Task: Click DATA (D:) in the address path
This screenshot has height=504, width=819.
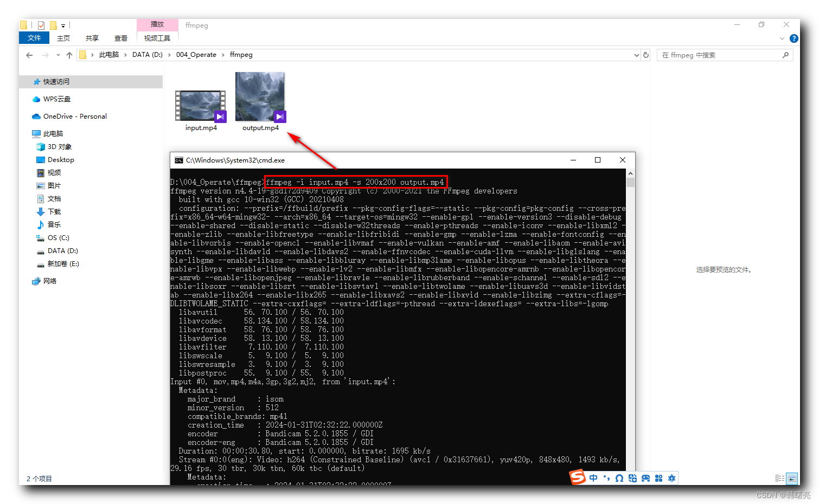Action: coord(148,55)
